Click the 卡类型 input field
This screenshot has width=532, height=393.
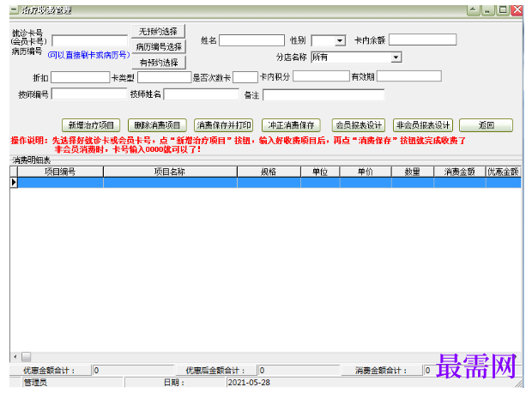165,77
